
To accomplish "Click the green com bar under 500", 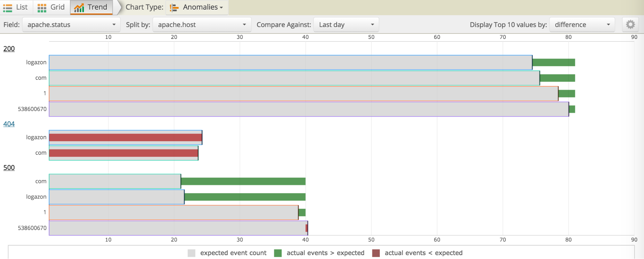I will 243,181.
